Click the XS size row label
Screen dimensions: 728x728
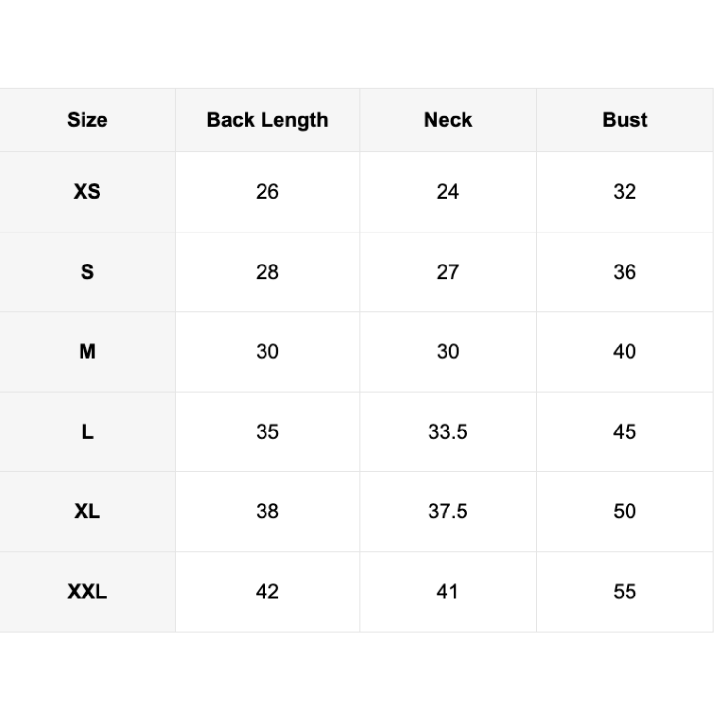pos(87,192)
